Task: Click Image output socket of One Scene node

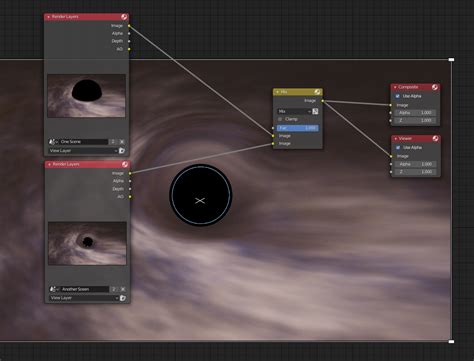Action: [129, 26]
